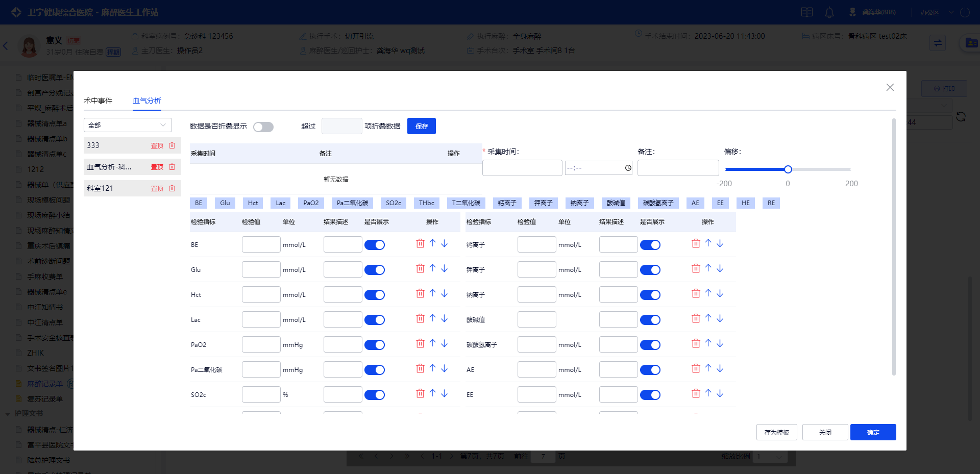Open notifications bell in header

[x=829, y=12]
